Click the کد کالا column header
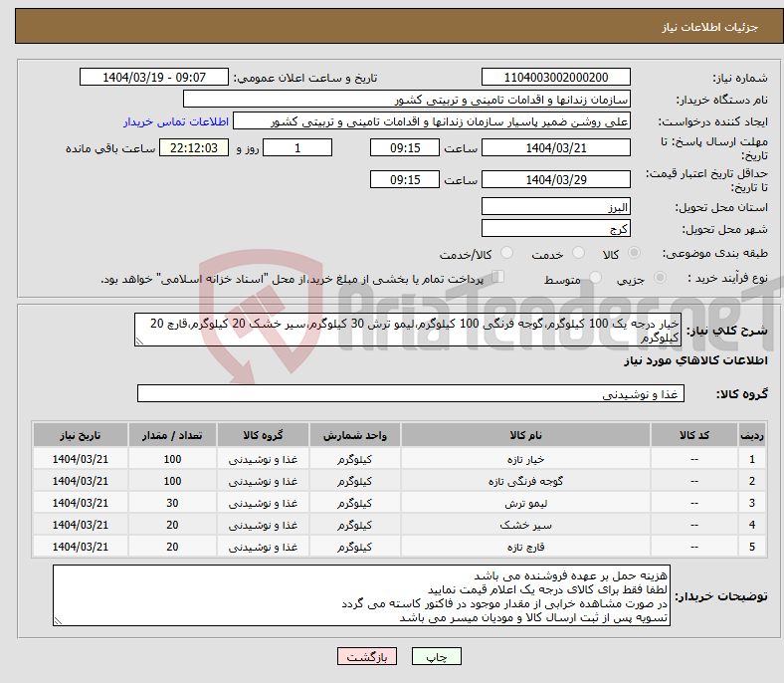Image resolution: width=784 pixels, height=683 pixels. pos(694,435)
